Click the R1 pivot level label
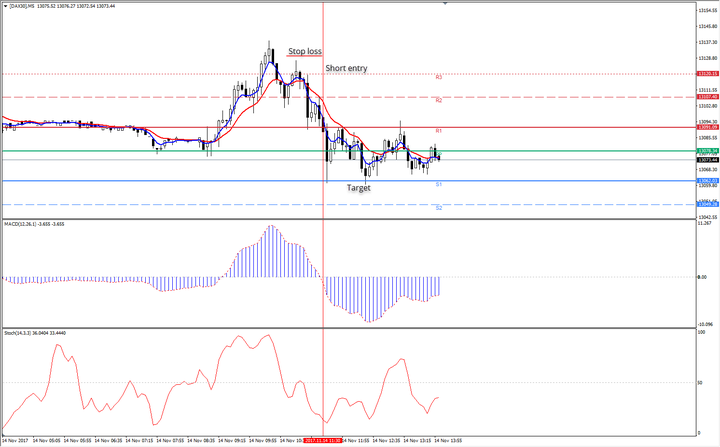 click(x=439, y=131)
